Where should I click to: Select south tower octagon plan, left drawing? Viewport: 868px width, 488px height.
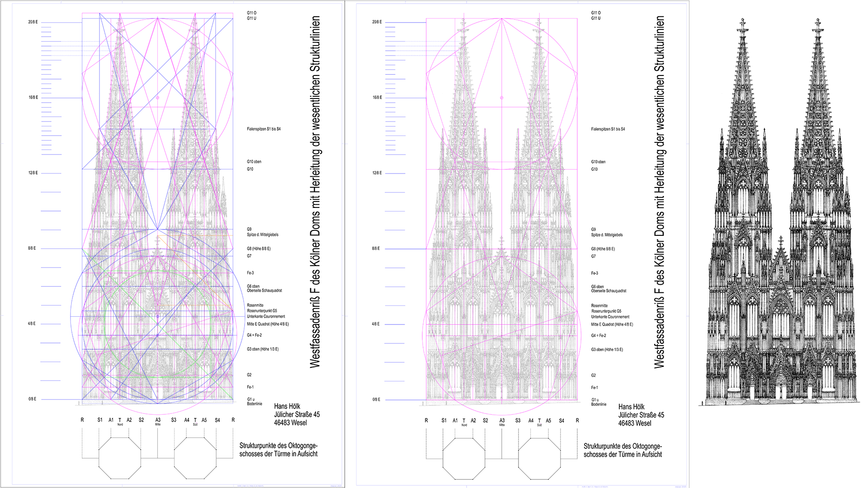[x=195, y=458]
